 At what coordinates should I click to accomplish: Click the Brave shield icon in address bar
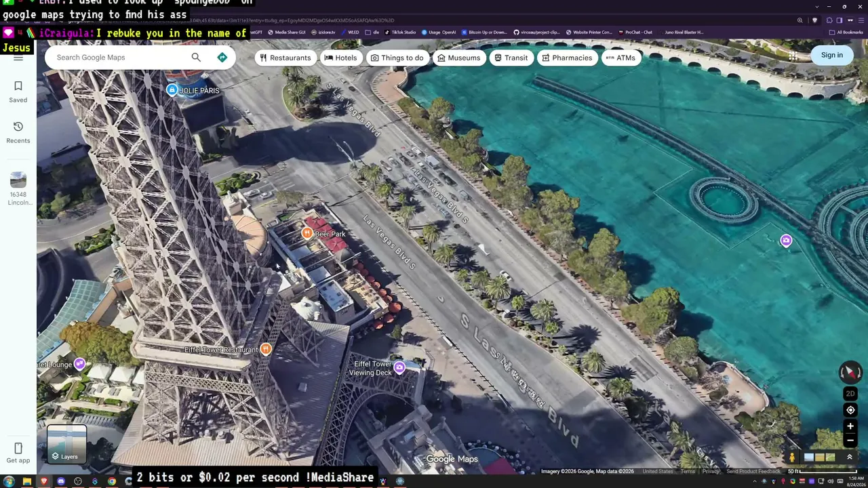pyautogui.click(x=815, y=20)
